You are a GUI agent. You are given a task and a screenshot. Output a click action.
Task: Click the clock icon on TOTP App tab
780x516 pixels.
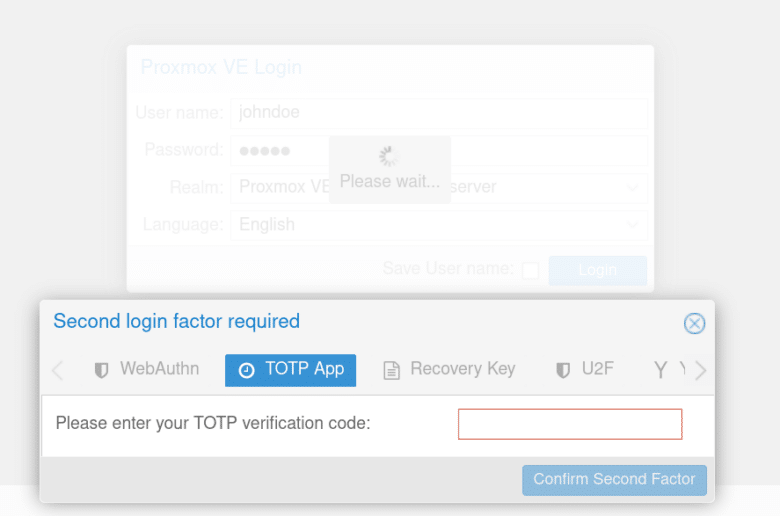[x=246, y=370]
